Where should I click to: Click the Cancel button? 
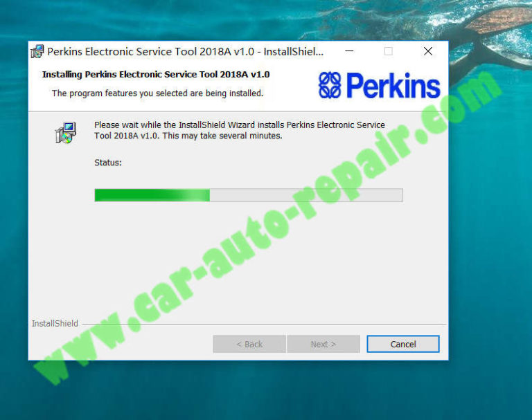coord(402,344)
